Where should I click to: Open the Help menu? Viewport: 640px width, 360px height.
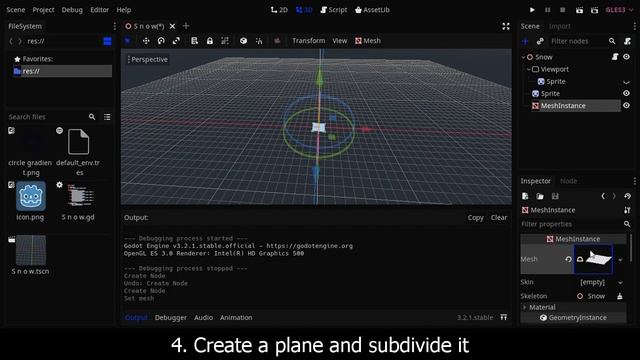point(124,10)
